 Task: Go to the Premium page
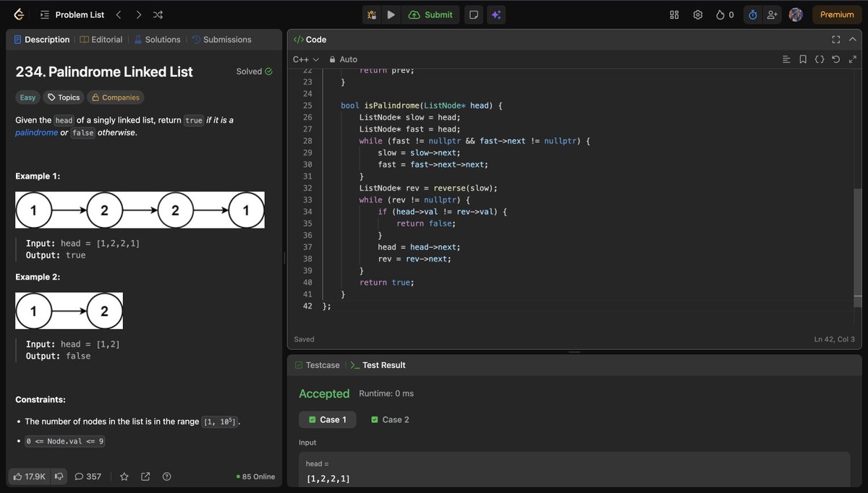[837, 14]
